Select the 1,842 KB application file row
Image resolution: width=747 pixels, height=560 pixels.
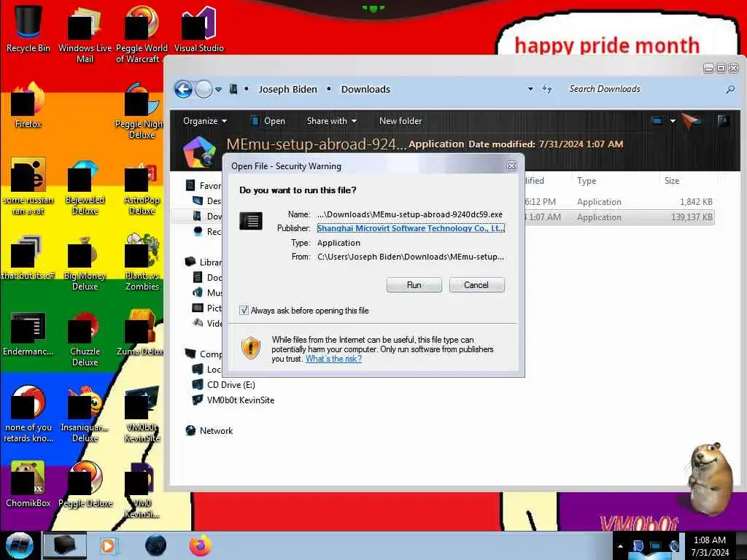(619, 202)
